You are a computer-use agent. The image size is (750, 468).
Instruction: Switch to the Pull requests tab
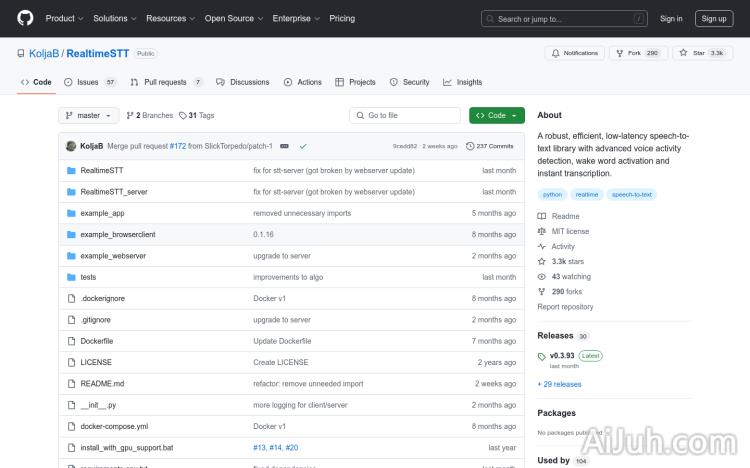click(166, 82)
